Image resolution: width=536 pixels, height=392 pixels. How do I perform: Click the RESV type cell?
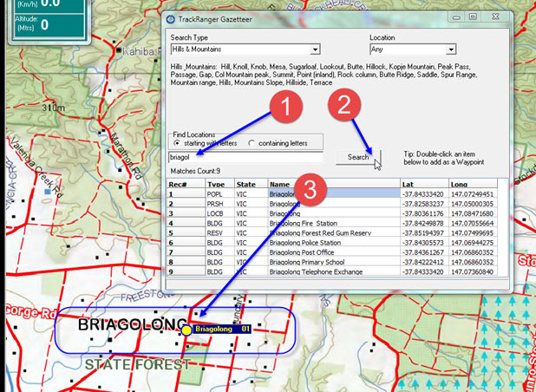[219, 233]
